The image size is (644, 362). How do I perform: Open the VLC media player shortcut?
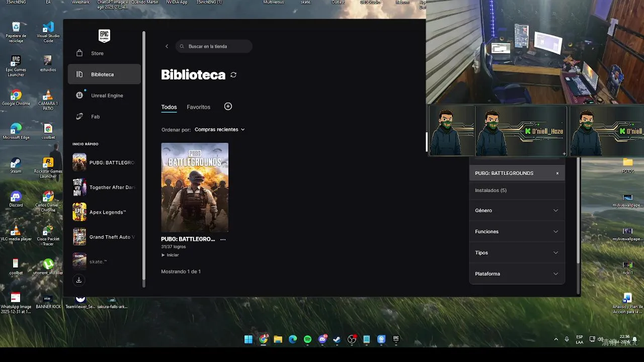tap(16, 233)
